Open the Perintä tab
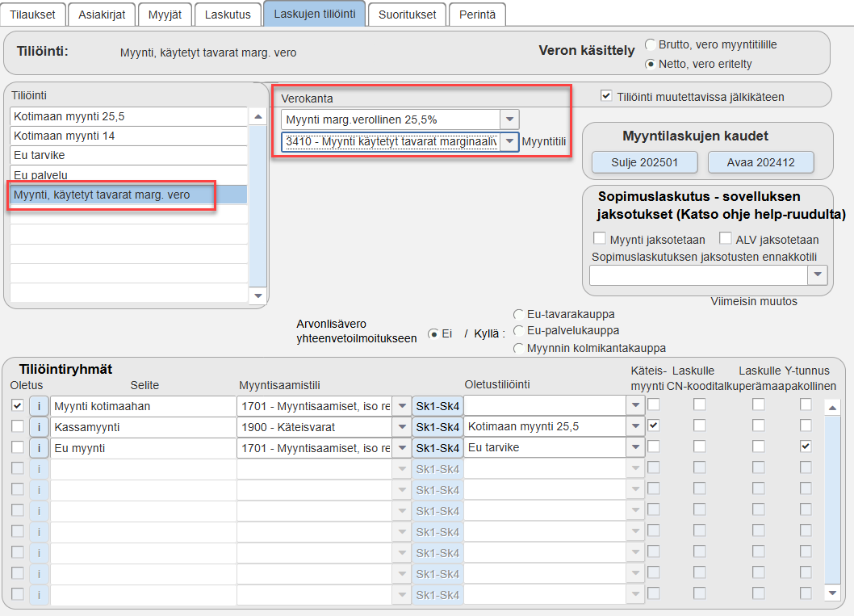Viewport: 854px width, 616px height. tap(477, 15)
